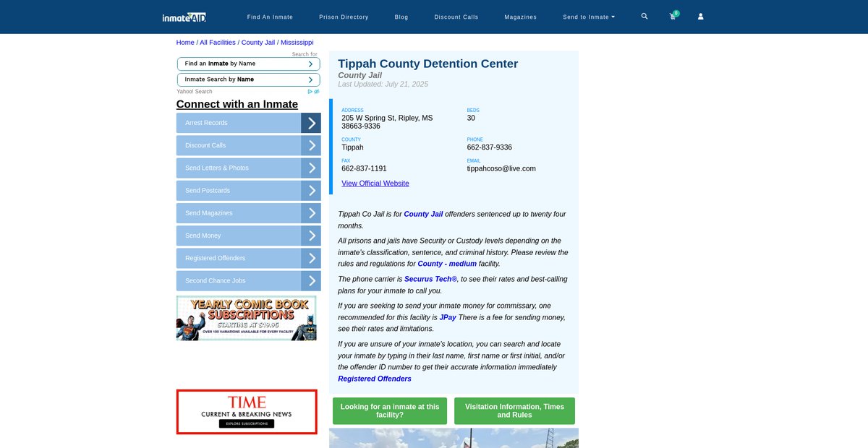Screen dimensions: 868x448
Task: Click the Tippah County Detention Center title
Action: pyautogui.click(x=428, y=64)
